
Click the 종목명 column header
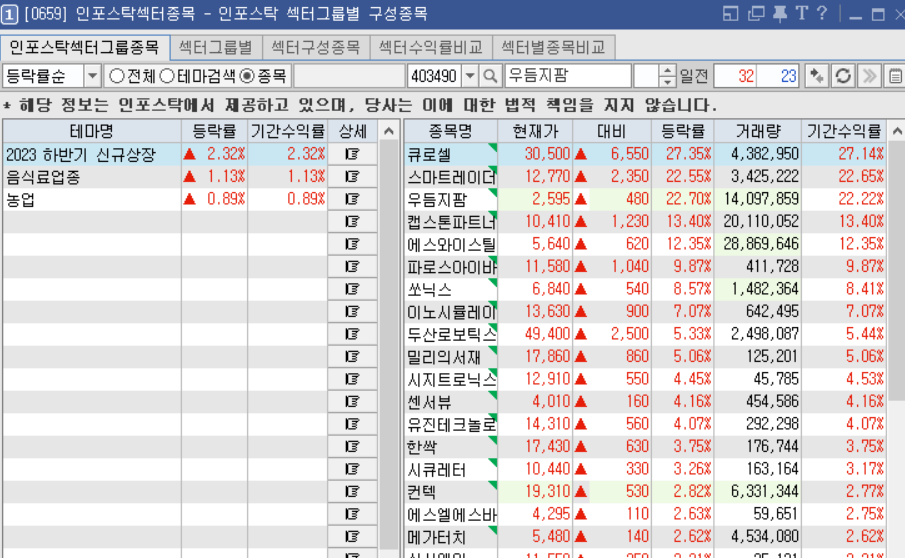tap(451, 132)
